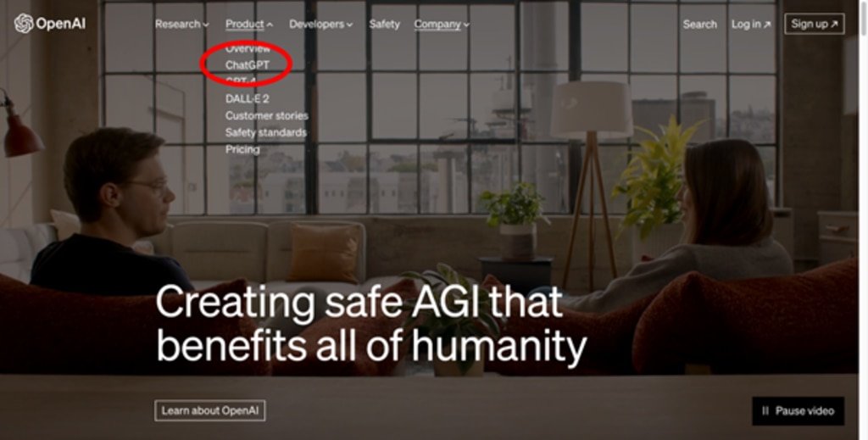Screen dimensions: 868x440
Task: Open the Developers dropdown menu
Action: coord(321,25)
